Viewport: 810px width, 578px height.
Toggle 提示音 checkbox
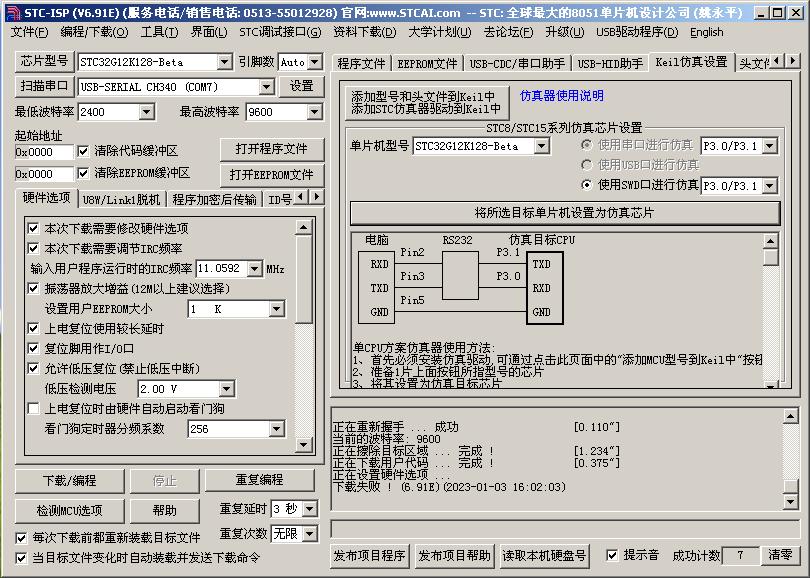pyautogui.click(x=612, y=555)
